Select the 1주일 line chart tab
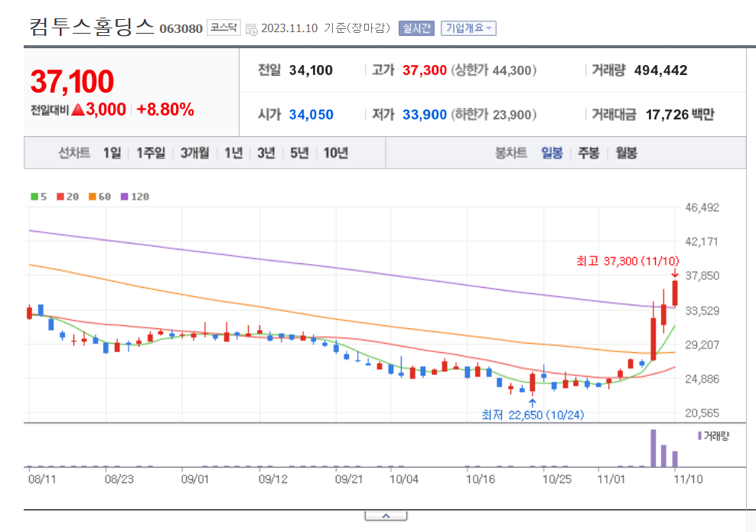Viewport: 756px width, 532px height. 151,153
